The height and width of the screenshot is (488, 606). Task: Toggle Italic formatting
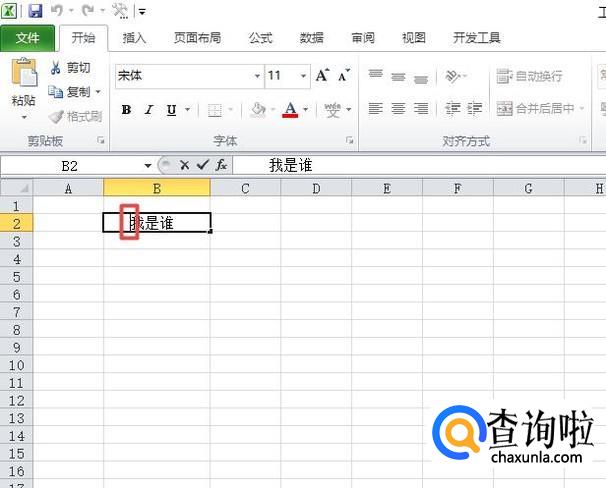pos(149,110)
